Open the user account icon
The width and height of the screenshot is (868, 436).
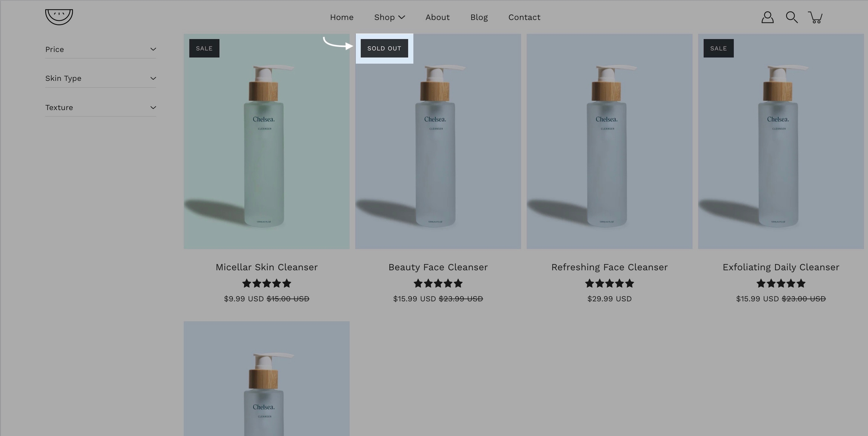[767, 17]
